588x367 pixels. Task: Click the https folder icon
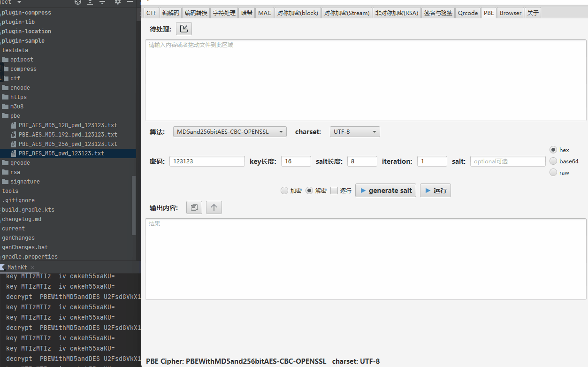[6, 97]
